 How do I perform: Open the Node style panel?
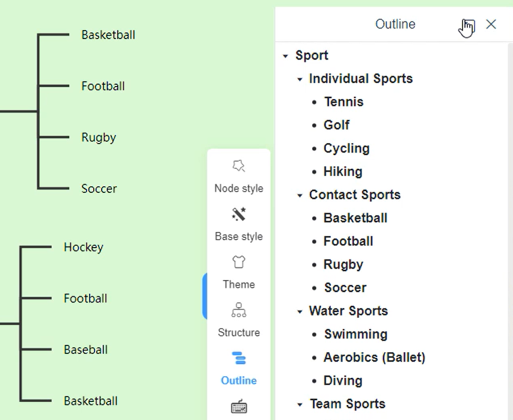pyautogui.click(x=239, y=175)
